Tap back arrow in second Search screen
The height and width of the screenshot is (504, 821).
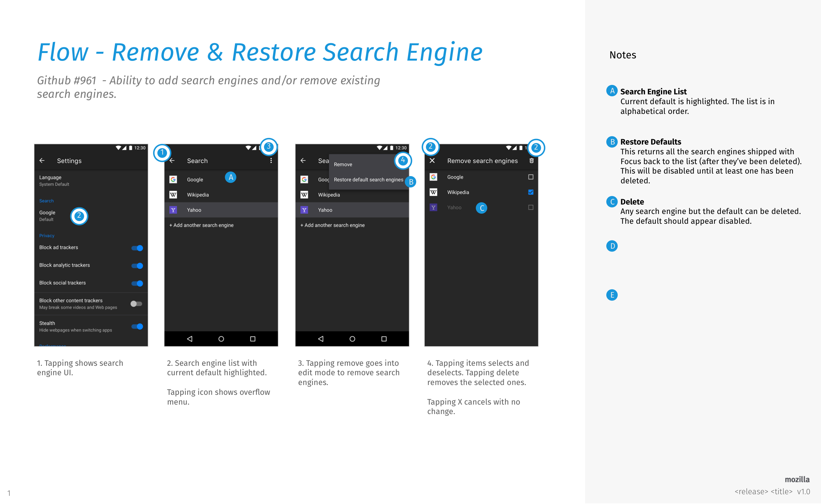tap(172, 161)
